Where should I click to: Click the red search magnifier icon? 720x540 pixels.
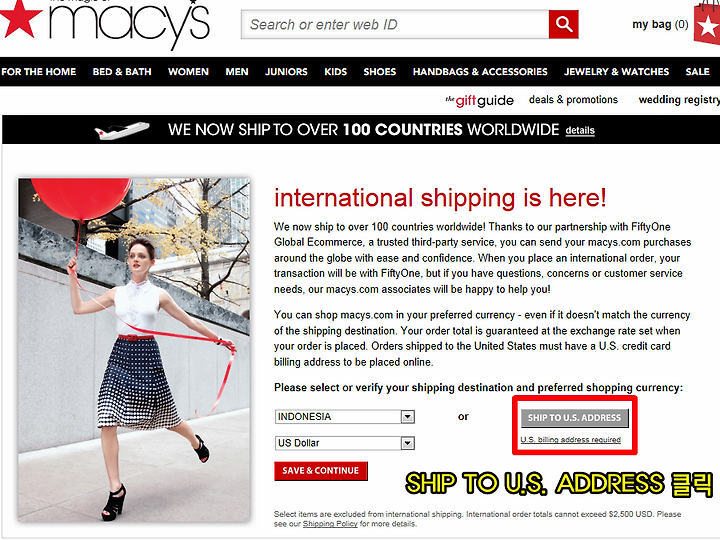point(563,24)
